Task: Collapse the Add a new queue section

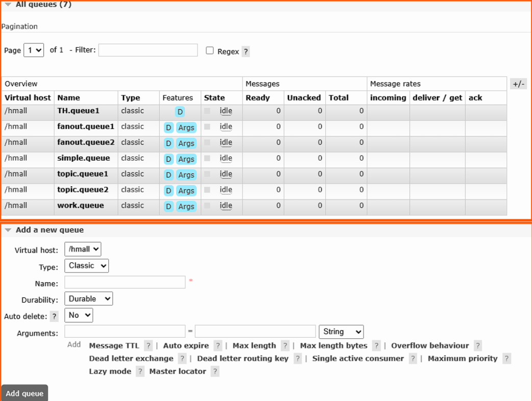Action: [x=8, y=230]
